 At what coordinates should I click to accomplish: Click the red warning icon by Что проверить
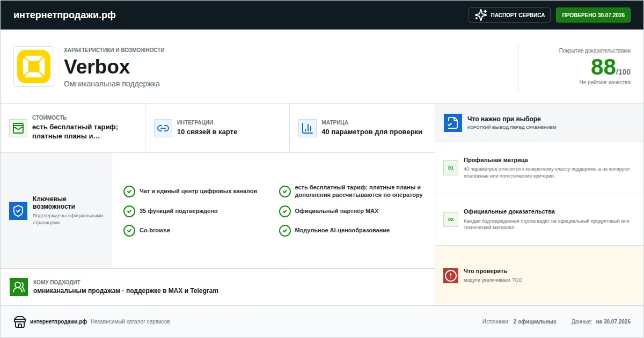[x=451, y=276]
